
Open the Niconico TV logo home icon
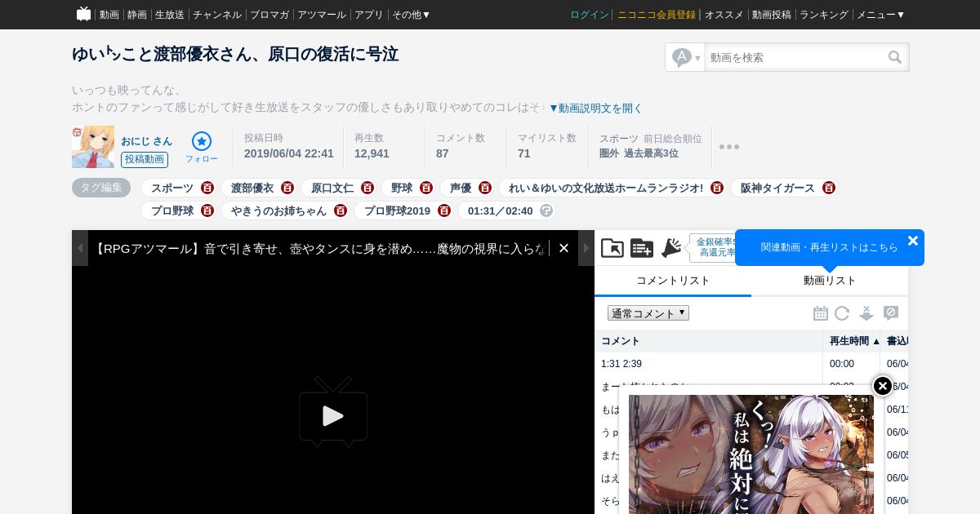click(83, 14)
